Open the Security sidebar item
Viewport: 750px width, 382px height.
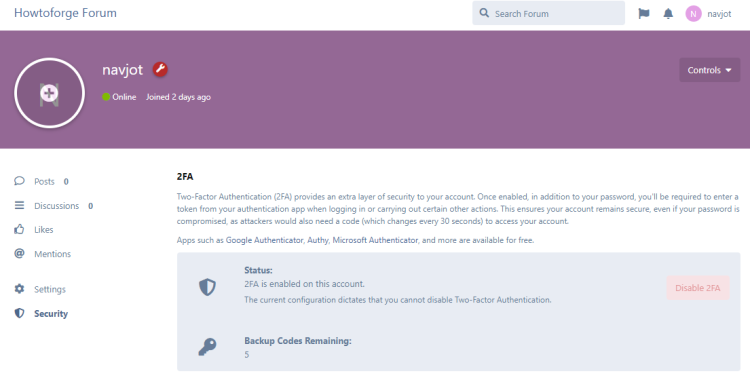click(41, 314)
